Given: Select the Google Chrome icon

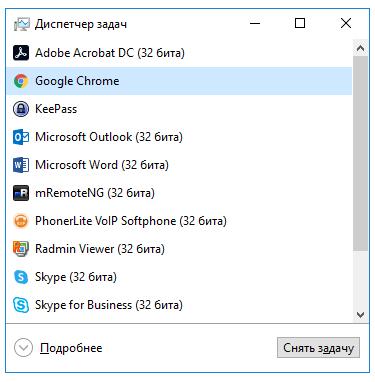Looking at the screenshot, I should click(x=21, y=81).
